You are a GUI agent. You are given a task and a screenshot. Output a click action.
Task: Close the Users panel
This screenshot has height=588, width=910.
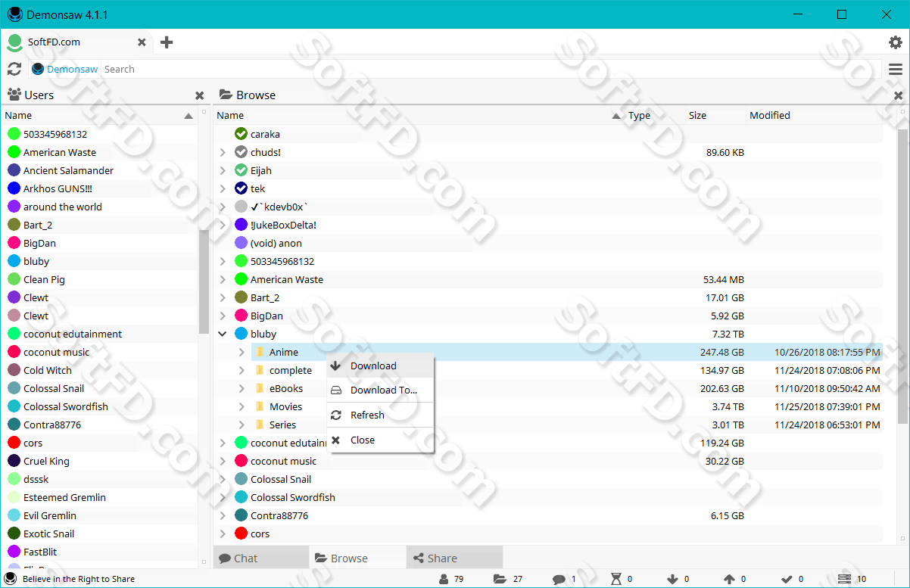pyautogui.click(x=200, y=95)
